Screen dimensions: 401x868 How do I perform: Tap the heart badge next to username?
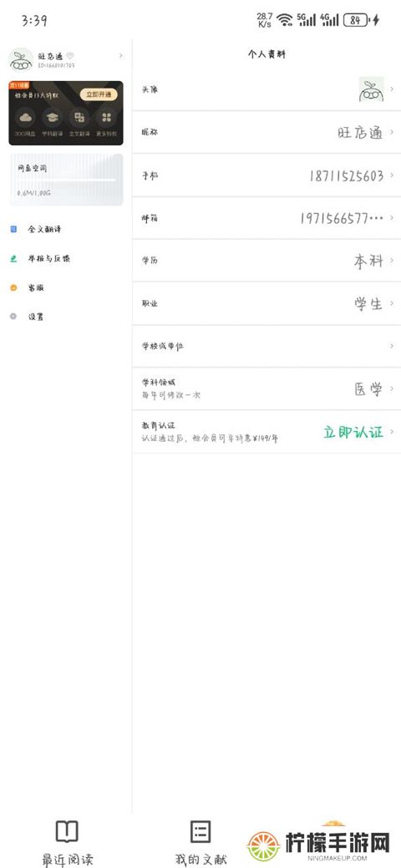point(70,56)
